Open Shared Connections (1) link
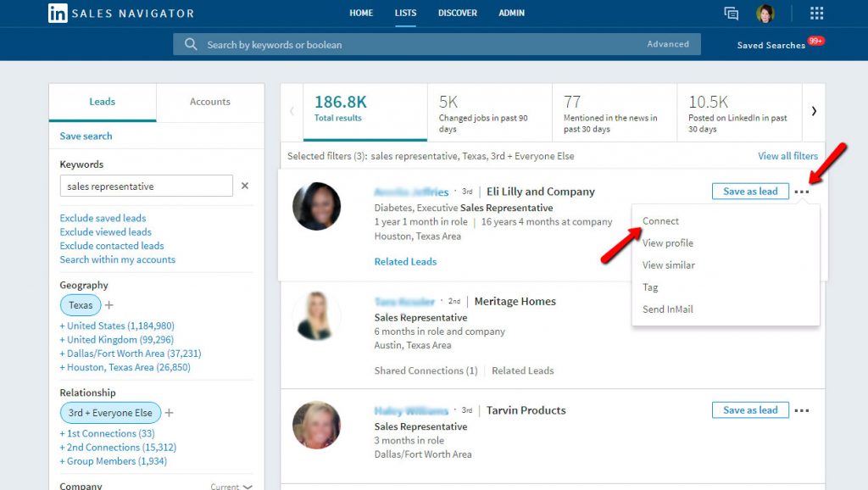This screenshot has width=868, height=490. point(426,371)
